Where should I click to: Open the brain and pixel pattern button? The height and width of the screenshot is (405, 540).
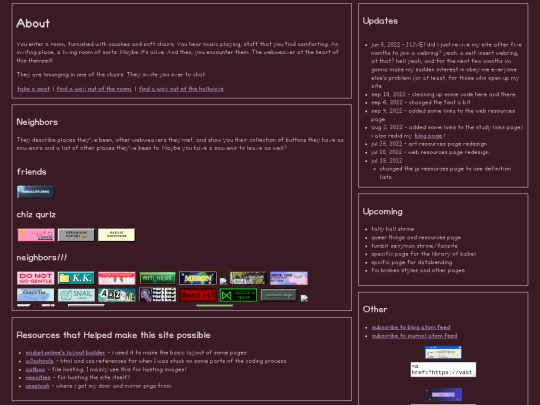coord(157,295)
